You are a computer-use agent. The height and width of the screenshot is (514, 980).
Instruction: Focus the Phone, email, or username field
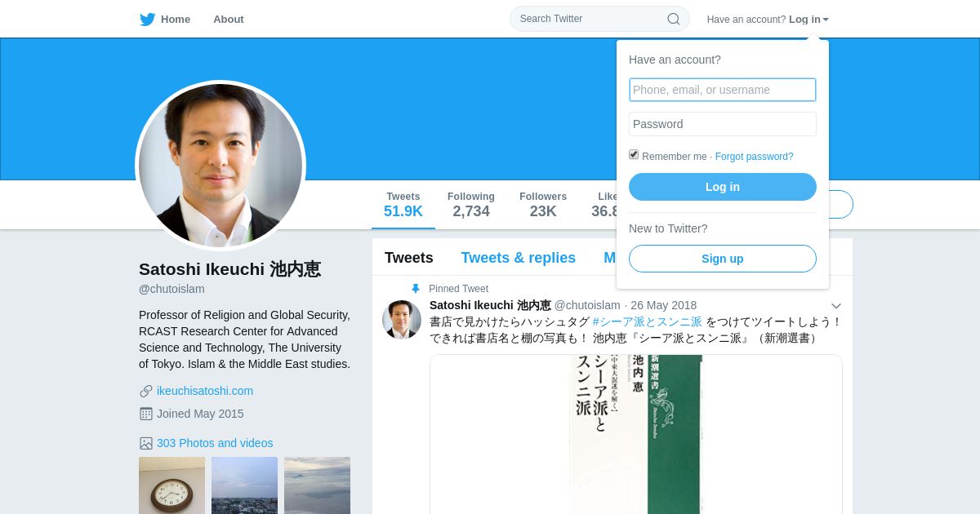pyautogui.click(x=723, y=90)
